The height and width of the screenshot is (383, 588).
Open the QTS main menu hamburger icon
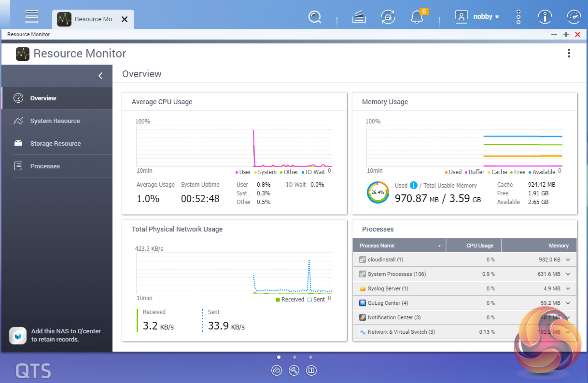pyautogui.click(x=32, y=16)
